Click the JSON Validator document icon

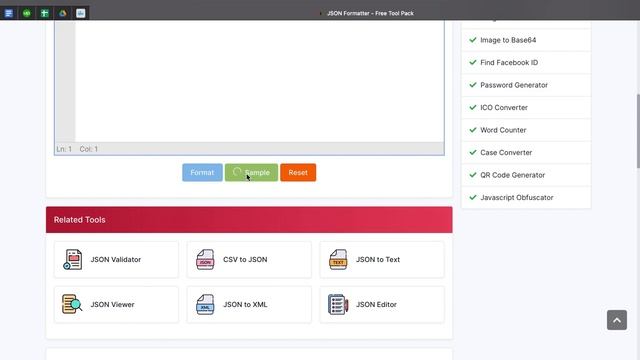point(72,260)
